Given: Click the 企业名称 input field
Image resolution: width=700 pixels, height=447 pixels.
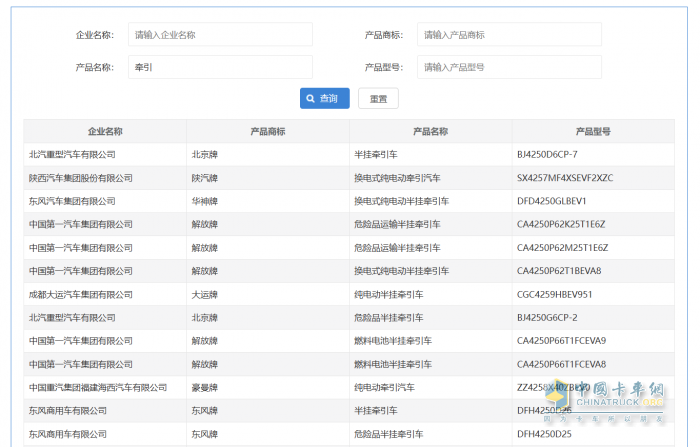Looking at the screenshot, I should pyautogui.click(x=220, y=34).
